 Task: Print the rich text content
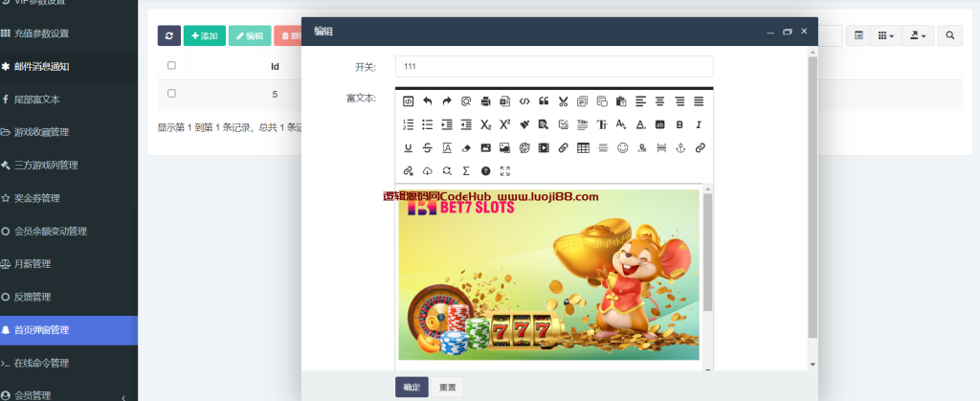(x=485, y=101)
